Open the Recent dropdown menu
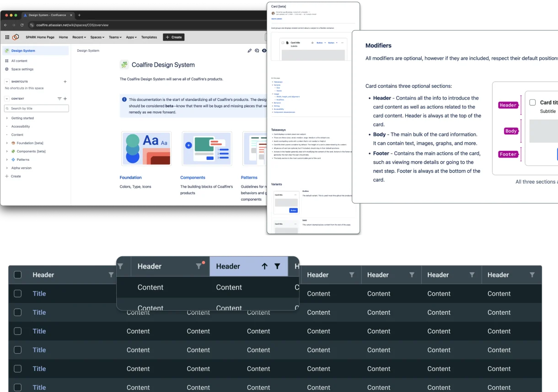 (79, 37)
